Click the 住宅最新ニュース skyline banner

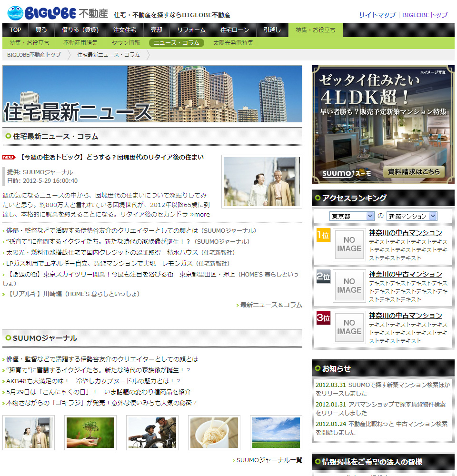click(152, 94)
